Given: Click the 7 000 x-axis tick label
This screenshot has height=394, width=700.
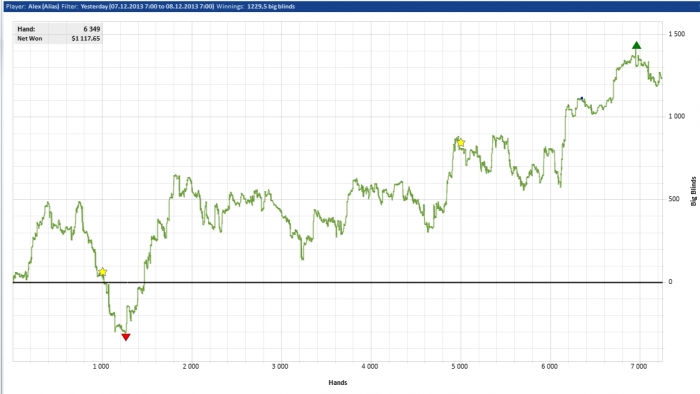Looking at the screenshot, I should pyautogui.click(x=638, y=366).
